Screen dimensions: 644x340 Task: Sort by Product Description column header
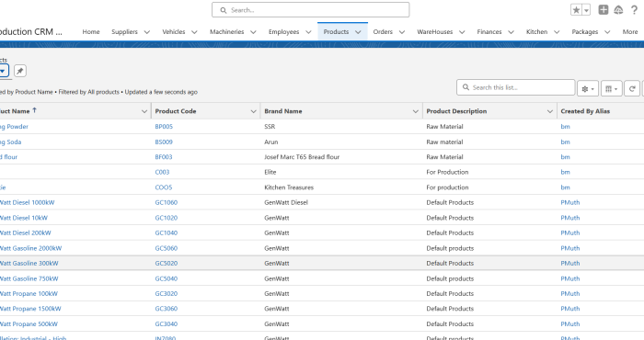456,111
